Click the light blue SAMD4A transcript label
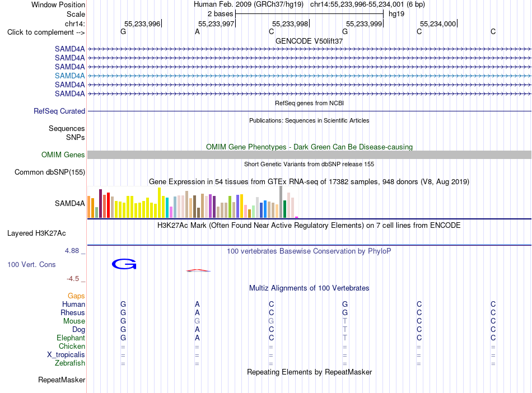Viewport: 532px width, 393px height. (69, 76)
